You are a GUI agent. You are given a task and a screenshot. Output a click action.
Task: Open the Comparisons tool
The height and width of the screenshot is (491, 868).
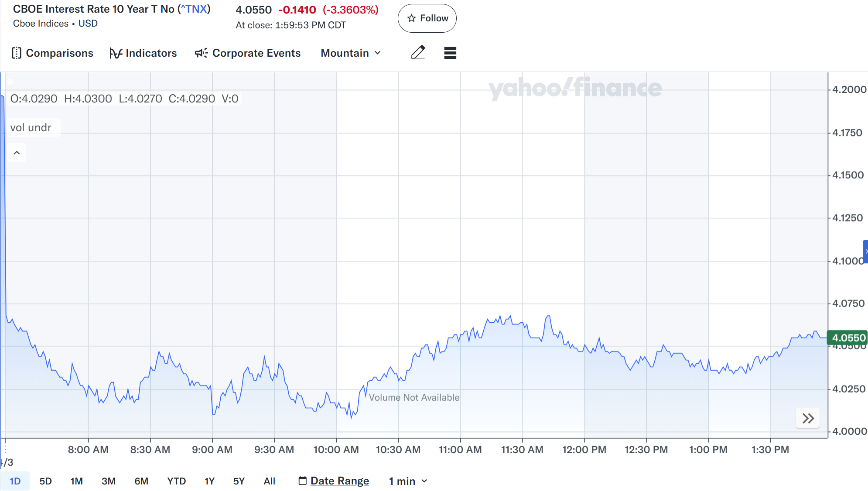pos(52,53)
